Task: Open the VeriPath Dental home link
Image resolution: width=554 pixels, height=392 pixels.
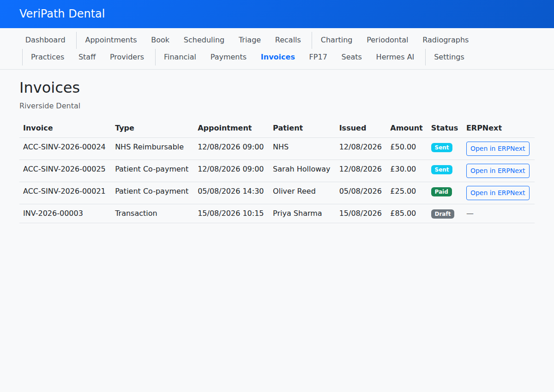Action: coord(62,14)
